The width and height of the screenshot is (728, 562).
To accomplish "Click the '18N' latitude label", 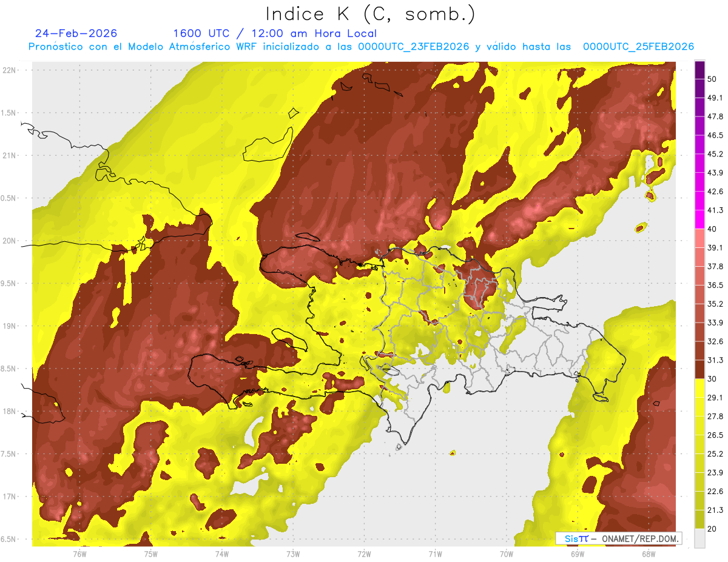I will point(10,412).
